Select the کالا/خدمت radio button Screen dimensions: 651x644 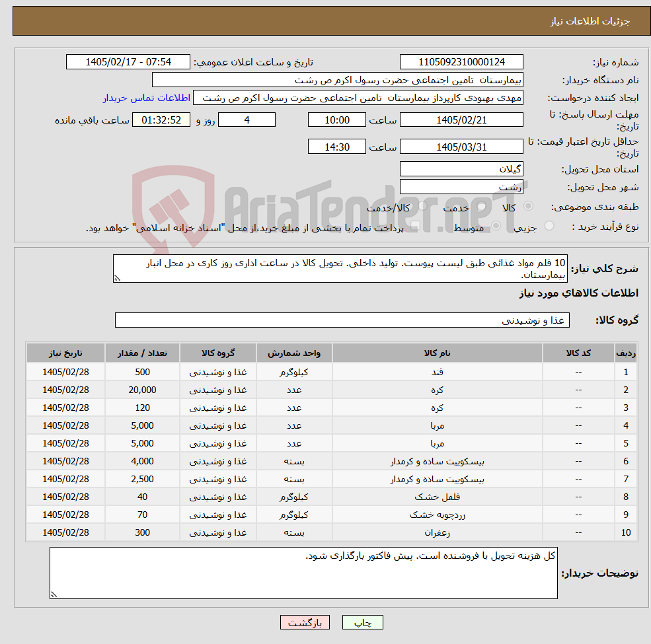pyautogui.click(x=422, y=206)
